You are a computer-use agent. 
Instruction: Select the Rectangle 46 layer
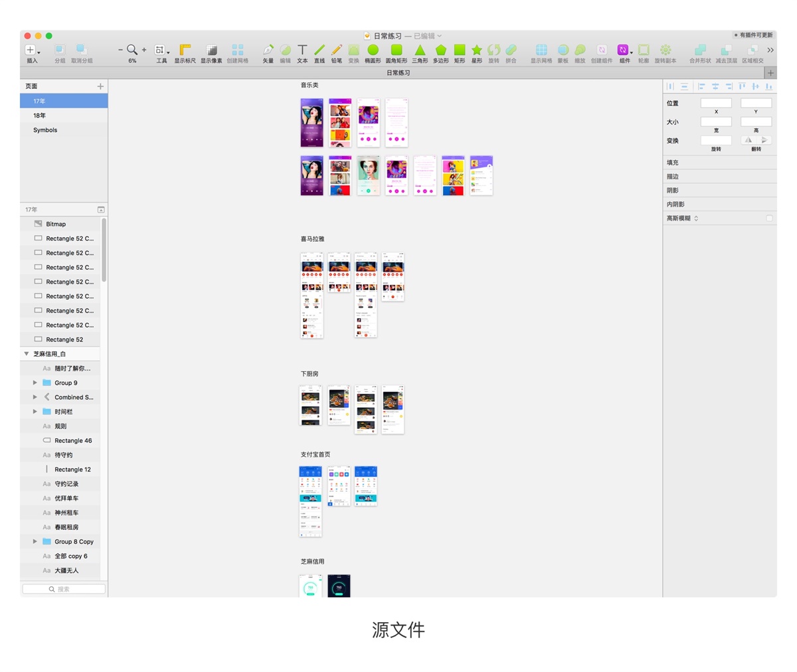60,440
